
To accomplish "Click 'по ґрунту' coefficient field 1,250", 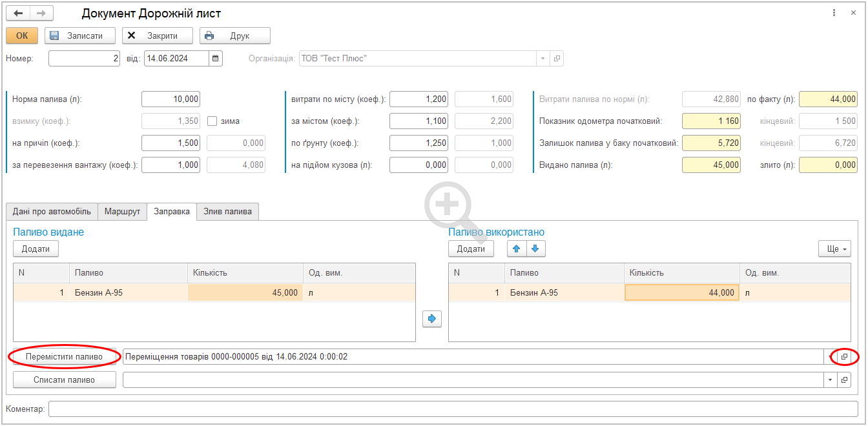I will coord(418,143).
